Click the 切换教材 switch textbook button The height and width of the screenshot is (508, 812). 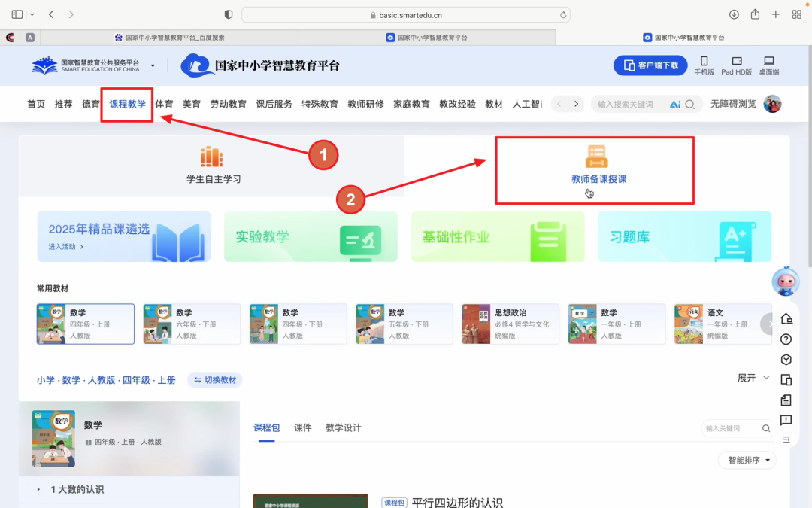click(x=214, y=379)
